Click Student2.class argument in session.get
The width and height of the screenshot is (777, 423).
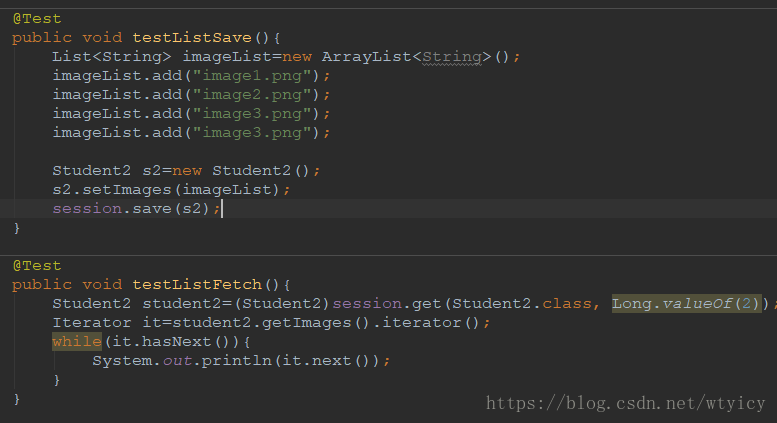coord(521,304)
